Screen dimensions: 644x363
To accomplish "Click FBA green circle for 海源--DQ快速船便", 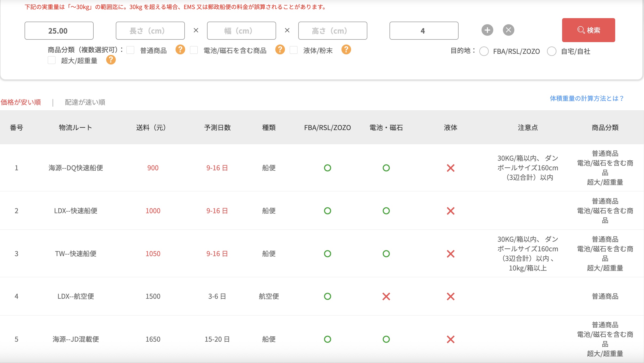I will [x=327, y=168].
